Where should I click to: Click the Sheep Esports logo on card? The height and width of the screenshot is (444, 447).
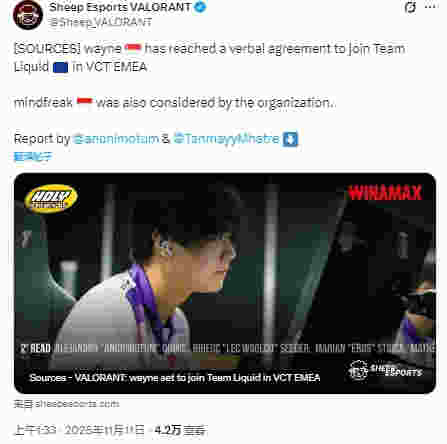[385, 370]
